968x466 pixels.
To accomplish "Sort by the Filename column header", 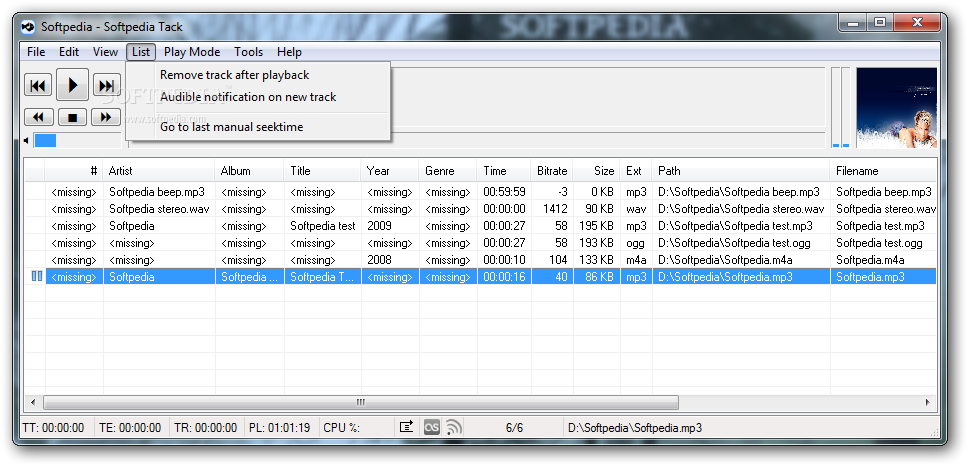I will coord(883,171).
